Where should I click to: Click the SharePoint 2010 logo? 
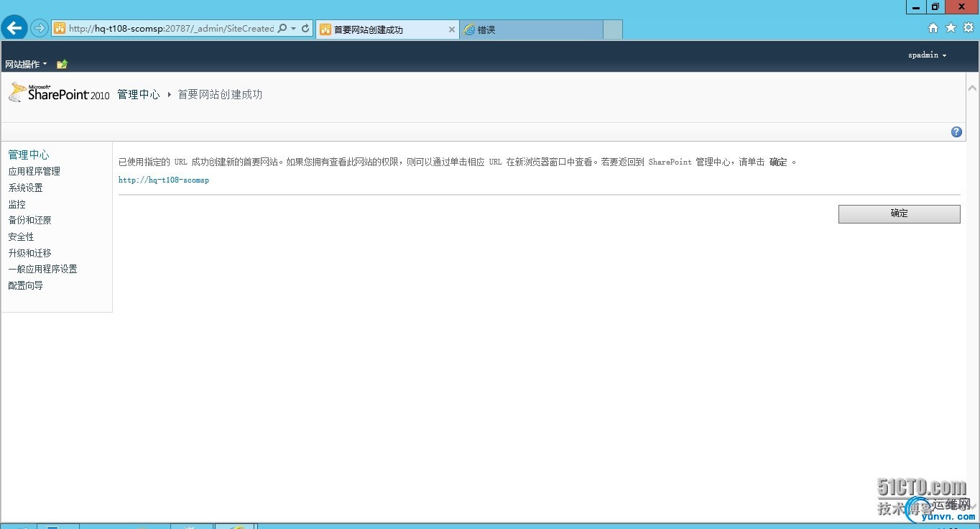[x=59, y=93]
